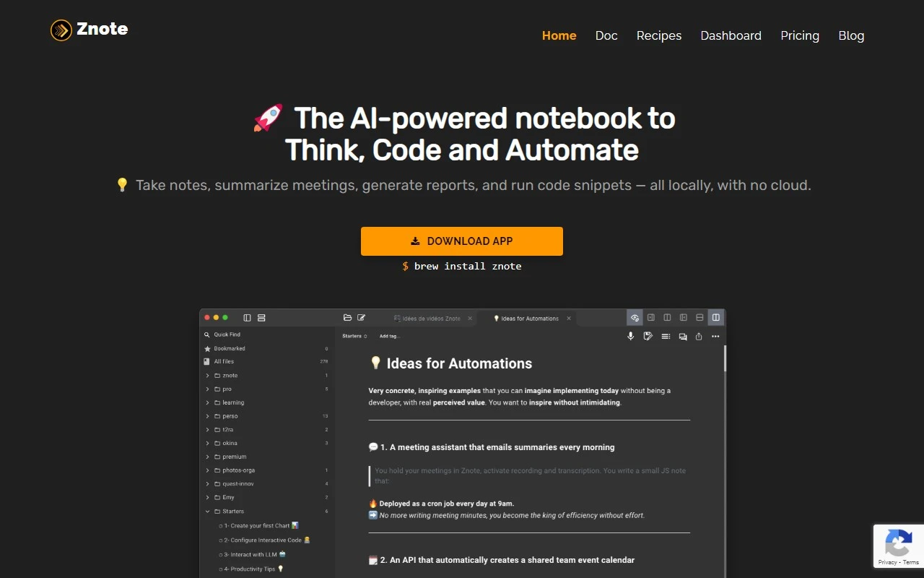Viewport: 924px width, 578px height.
Task: Click the stacked rows layout icon beside the sidebar icon
Action: click(x=261, y=318)
